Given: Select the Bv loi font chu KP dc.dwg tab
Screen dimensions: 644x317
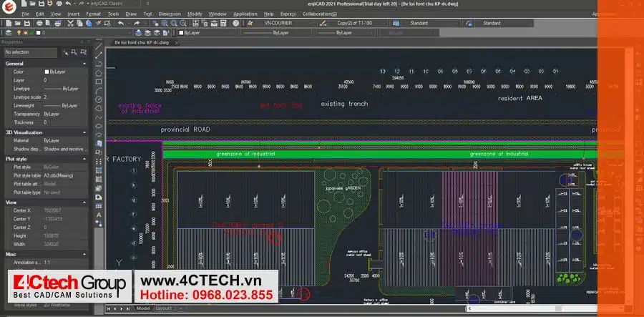Looking at the screenshot, I should click(x=142, y=42).
